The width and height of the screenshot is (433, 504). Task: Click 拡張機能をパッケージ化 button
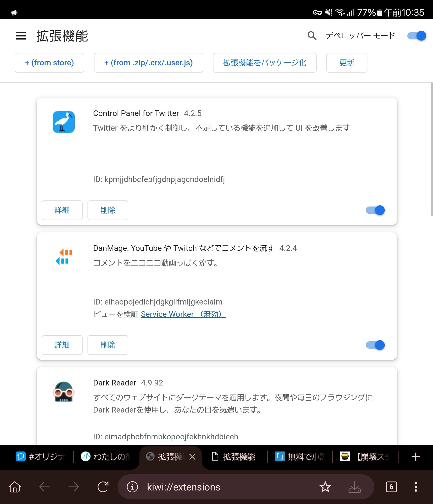click(265, 63)
